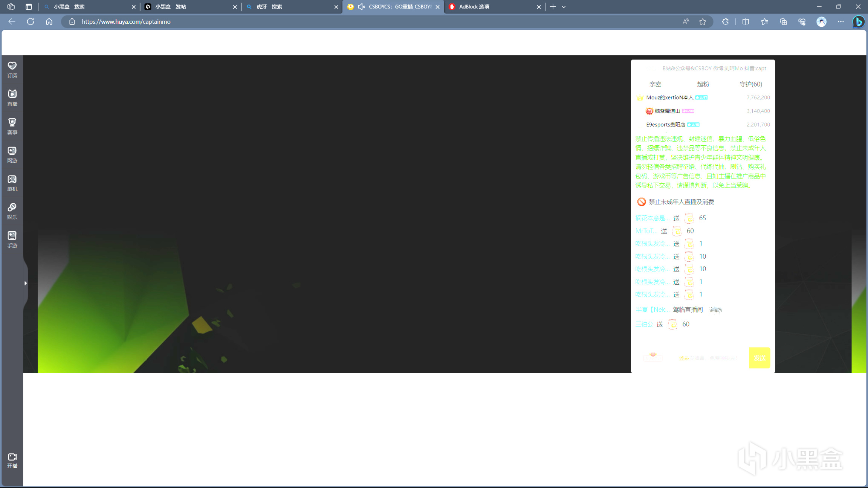Switch to the 超粉 tab
Screen dimensions: 868x488
[x=703, y=84]
